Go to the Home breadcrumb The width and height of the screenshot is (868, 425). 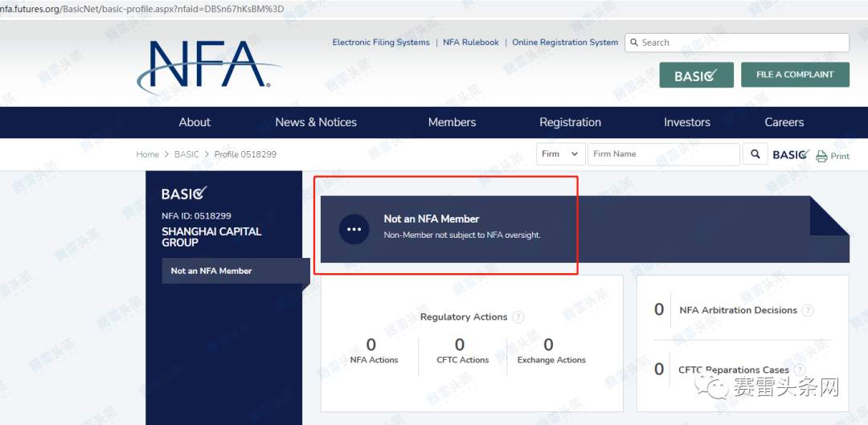point(147,154)
